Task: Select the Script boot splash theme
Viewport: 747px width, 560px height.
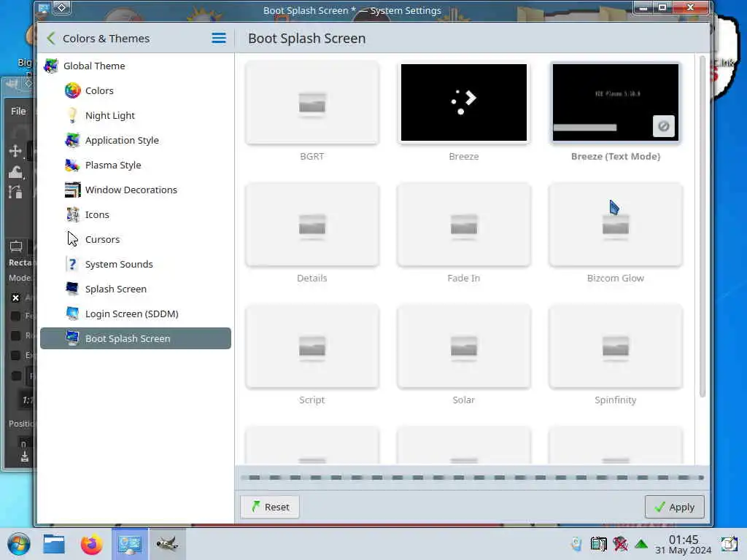Action: point(312,346)
